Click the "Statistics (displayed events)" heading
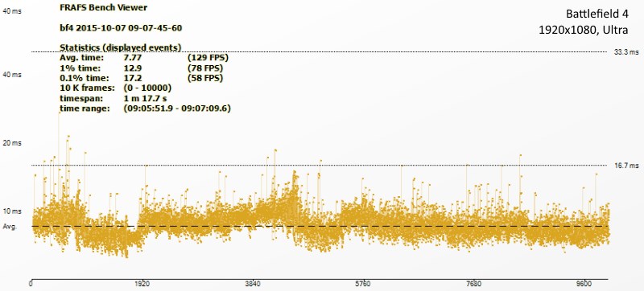Image resolution: width=644 pixels, height=291 pixels. [121, 47]
